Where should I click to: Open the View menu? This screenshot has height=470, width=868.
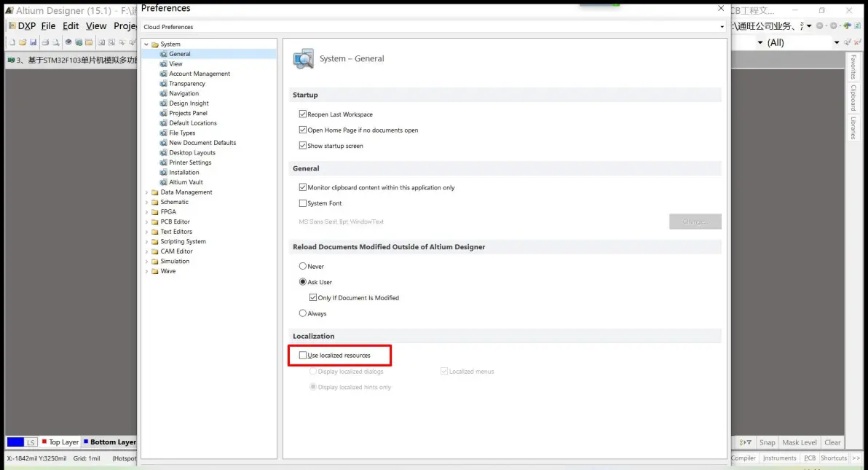pyautogui.click(x=96, y=26)
